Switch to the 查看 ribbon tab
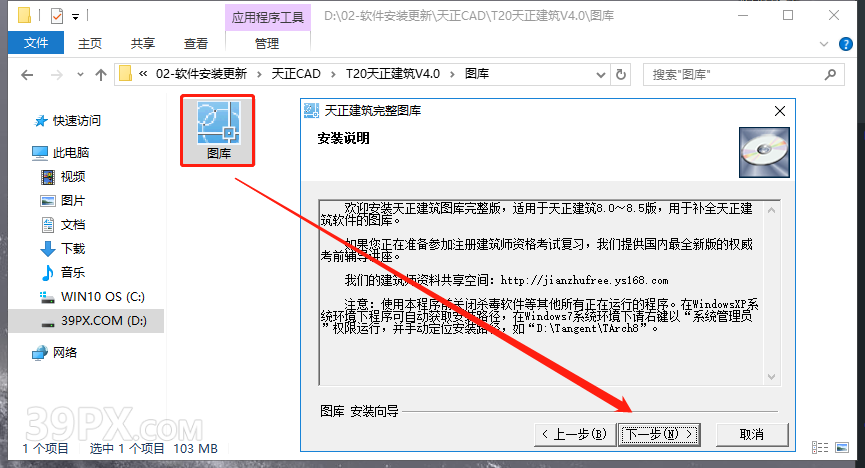Image resolution: width=865 pixels, height=468 pixels. click(195, 44)
